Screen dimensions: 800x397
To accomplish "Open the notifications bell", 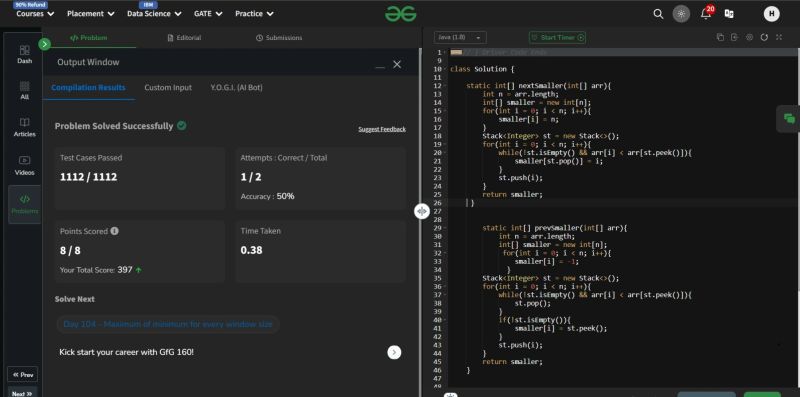I will click(x=706, y=14).
